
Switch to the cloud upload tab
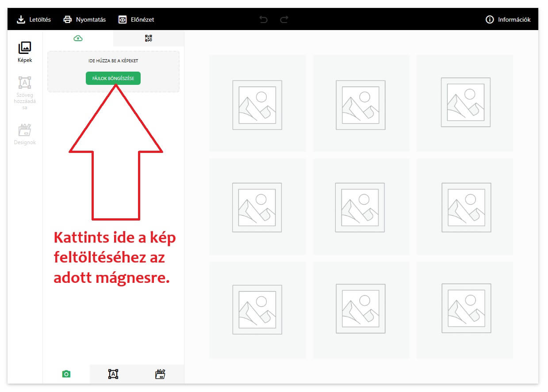(x=78, y=38)
